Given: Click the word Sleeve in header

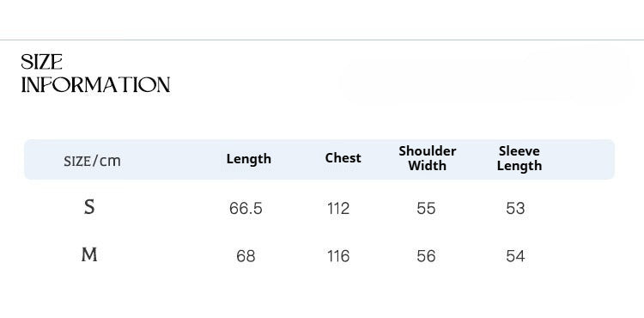Looking at the screenshot, I should tap(519, 151).
